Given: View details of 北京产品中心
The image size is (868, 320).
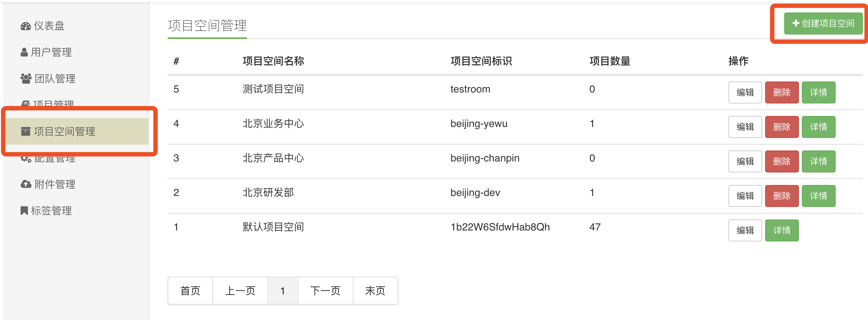Looking at the screenshot, I should coord(818,161).
